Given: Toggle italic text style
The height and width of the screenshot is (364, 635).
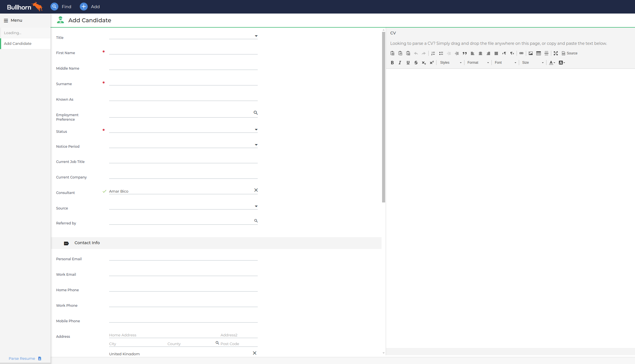Looking at the screenshot, I should [400, 63].
